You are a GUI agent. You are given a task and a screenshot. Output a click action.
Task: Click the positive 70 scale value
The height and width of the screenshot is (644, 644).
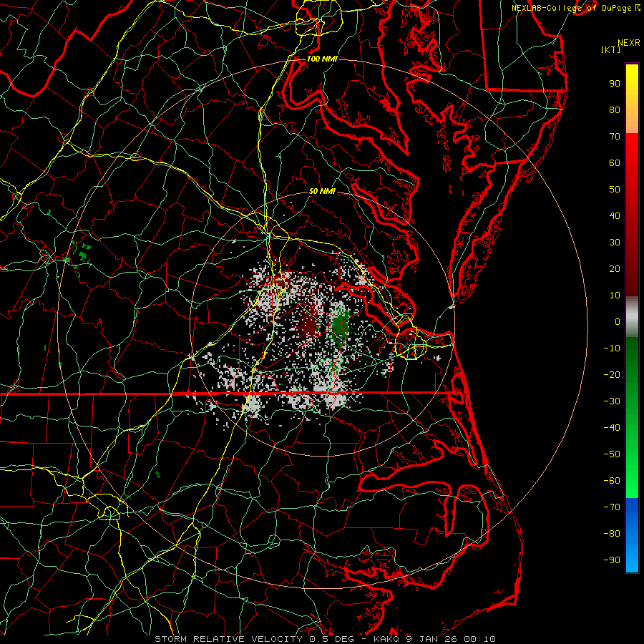pos(615,137)
